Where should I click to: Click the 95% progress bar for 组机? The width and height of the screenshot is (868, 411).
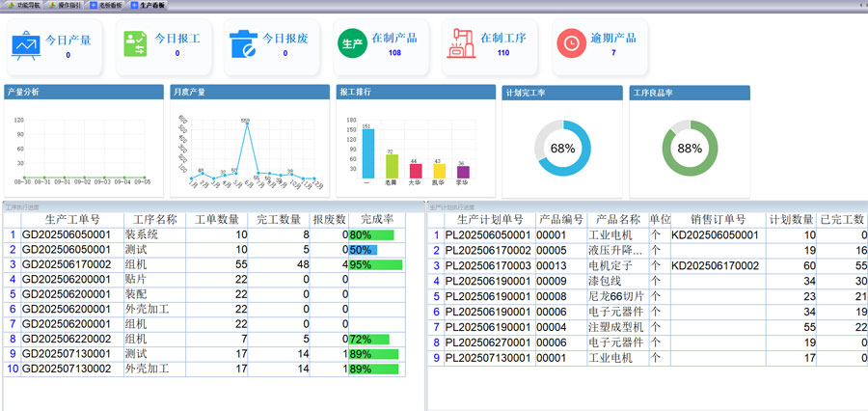click(x=375, y=264)
